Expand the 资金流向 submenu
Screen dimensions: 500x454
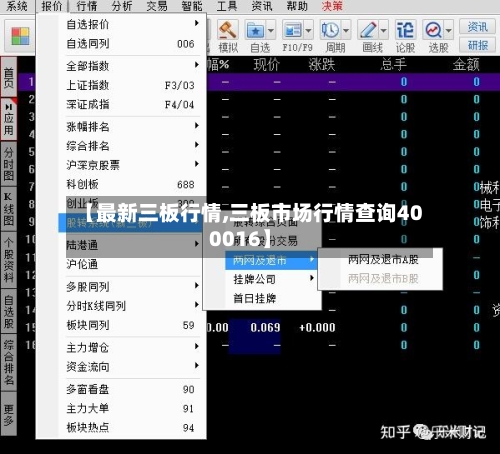[x=132, y=367]
